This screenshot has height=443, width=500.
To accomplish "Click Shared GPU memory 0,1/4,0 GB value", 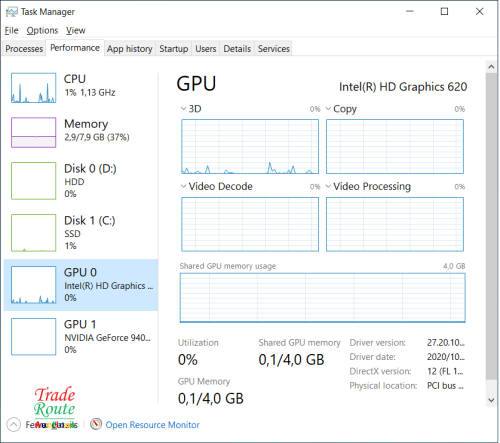I will pos(291,360).
